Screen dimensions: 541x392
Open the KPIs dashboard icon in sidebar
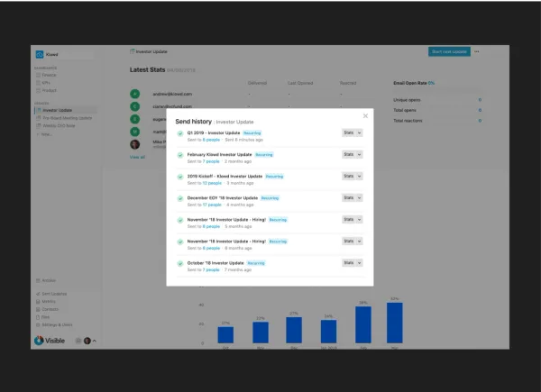coord(38,83)
